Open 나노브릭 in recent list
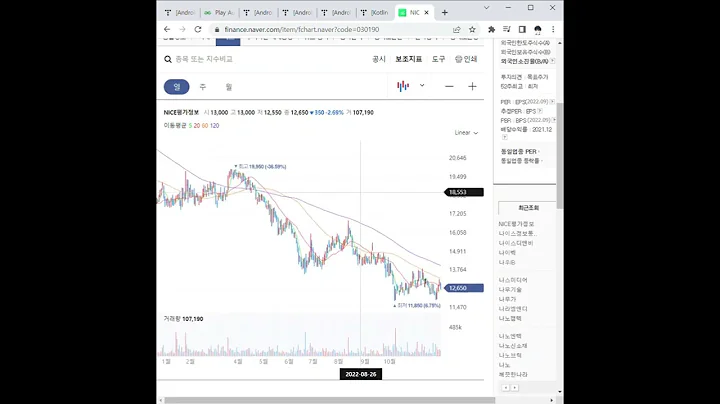720x404 pixels. click(x=510, y=355)
